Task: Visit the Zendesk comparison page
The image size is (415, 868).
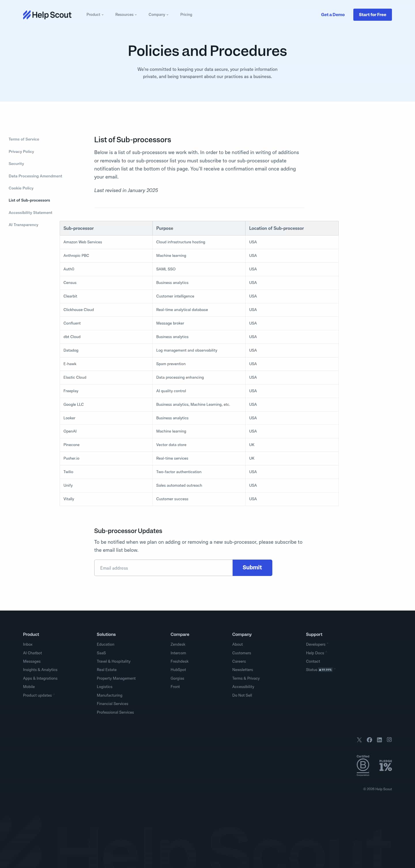Action: tap(178, 644)
